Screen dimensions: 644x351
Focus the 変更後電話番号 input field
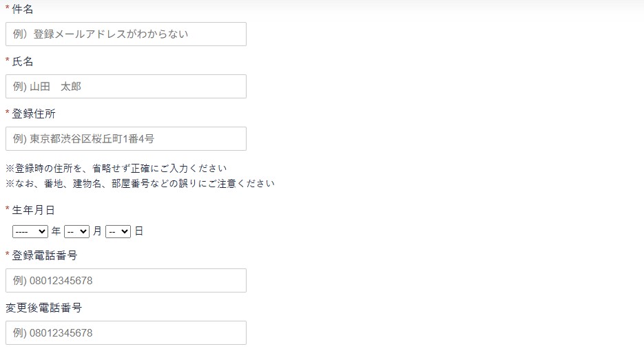tap(125, 332)
